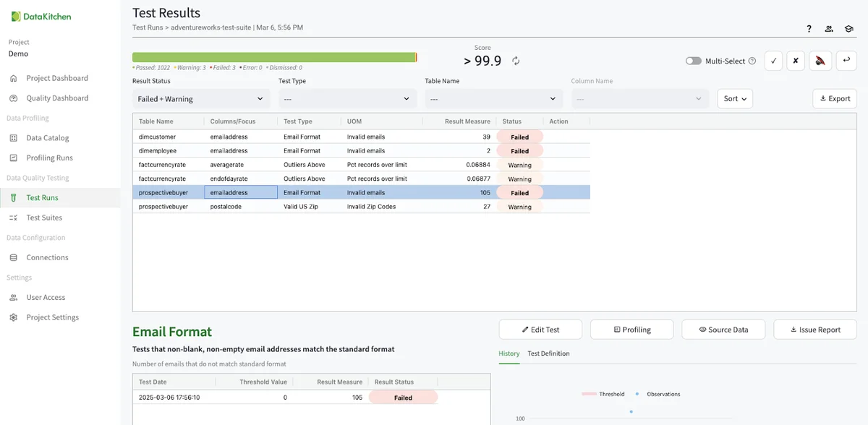Click the Edit Test button
The width and height of the screenshot is (868, 425).
tap(540, 330)
